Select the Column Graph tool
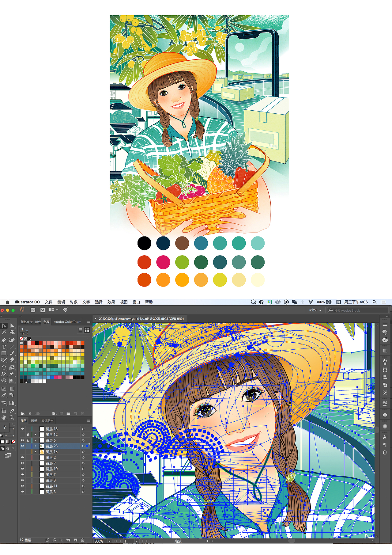Screen dimensions: 392x555 [x=12, y=403]
